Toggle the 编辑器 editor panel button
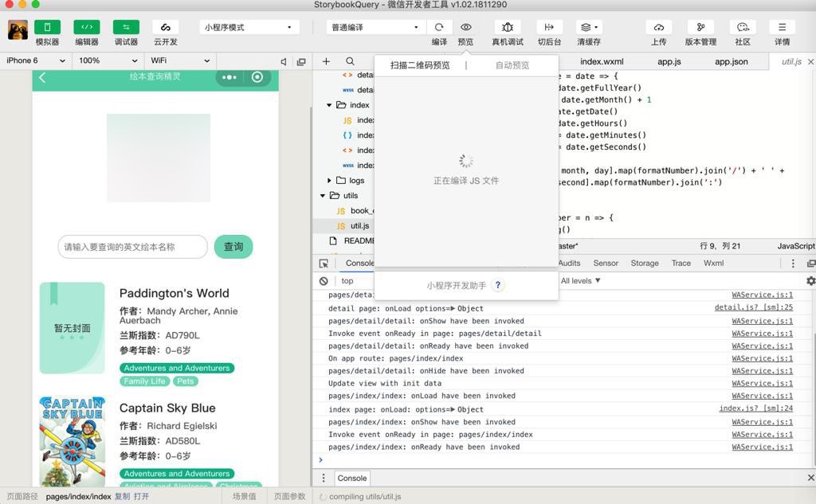Viewport: 816px width, 504px height. point(87,27)
